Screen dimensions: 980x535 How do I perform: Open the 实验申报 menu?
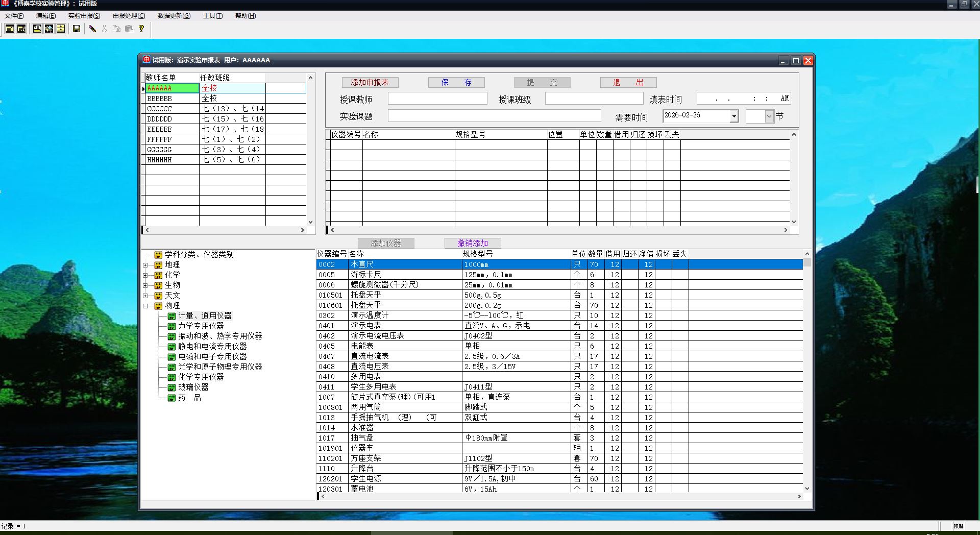coord(84,16)
